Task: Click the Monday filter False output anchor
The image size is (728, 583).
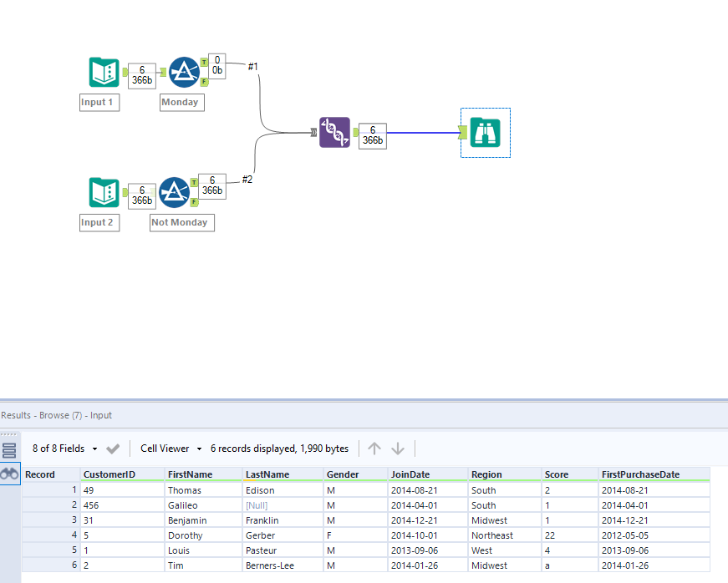Action: coord(204,82)
